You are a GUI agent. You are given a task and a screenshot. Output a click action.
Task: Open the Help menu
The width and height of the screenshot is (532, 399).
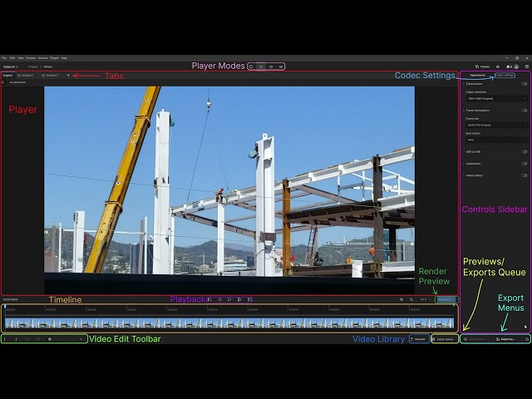coord(64,58)
